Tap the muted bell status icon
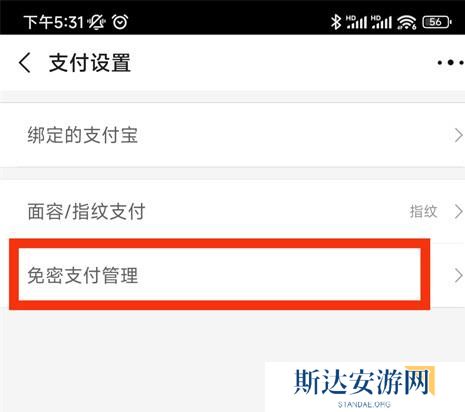 (x=96, y=22)
